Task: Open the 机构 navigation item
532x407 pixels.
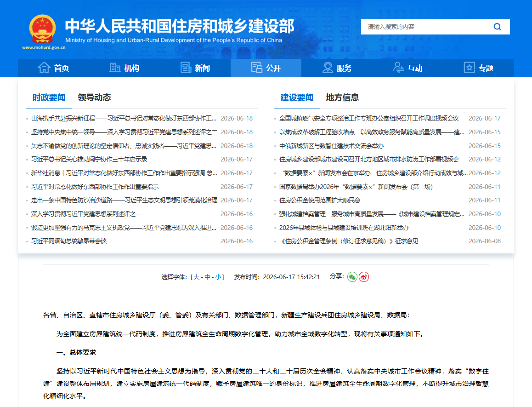Action: (x=125, y=68)
